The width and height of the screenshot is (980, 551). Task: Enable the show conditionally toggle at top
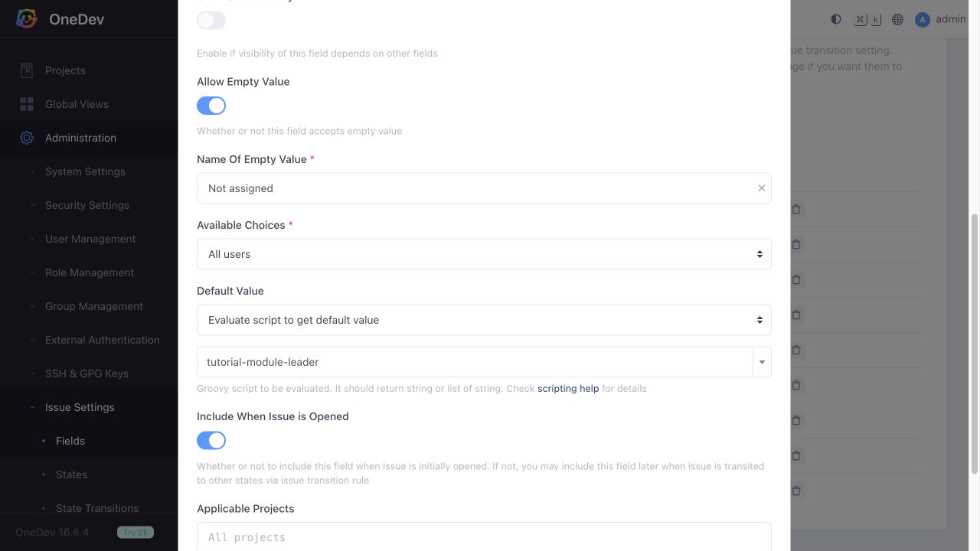tap(211, 20)
